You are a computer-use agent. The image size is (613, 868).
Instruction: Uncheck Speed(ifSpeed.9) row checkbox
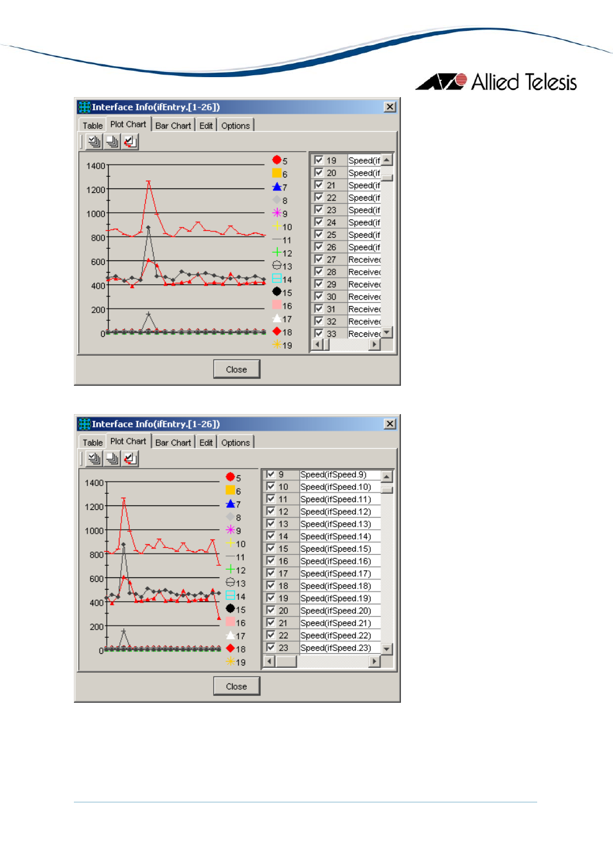click(x=271, y=474)
